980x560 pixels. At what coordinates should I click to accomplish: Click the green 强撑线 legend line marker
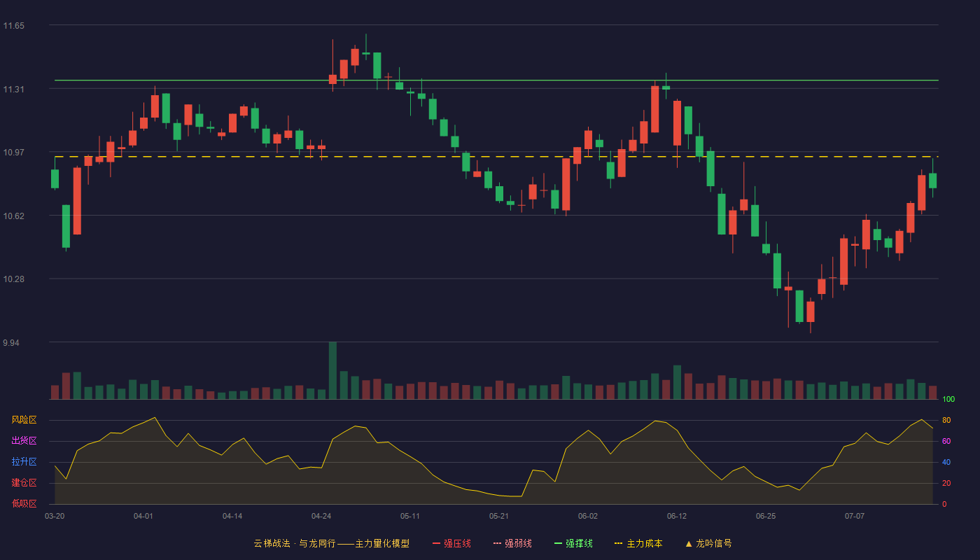pos(559,543)
